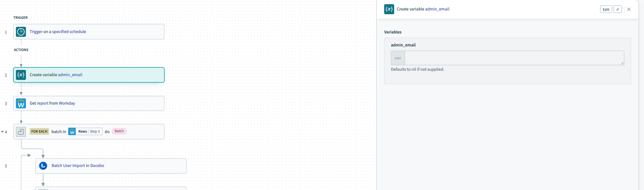The height and width of the screenshot is (190, 644).
Task: Click the 'Trigger' word in step 1
Action: click(36, 31)
